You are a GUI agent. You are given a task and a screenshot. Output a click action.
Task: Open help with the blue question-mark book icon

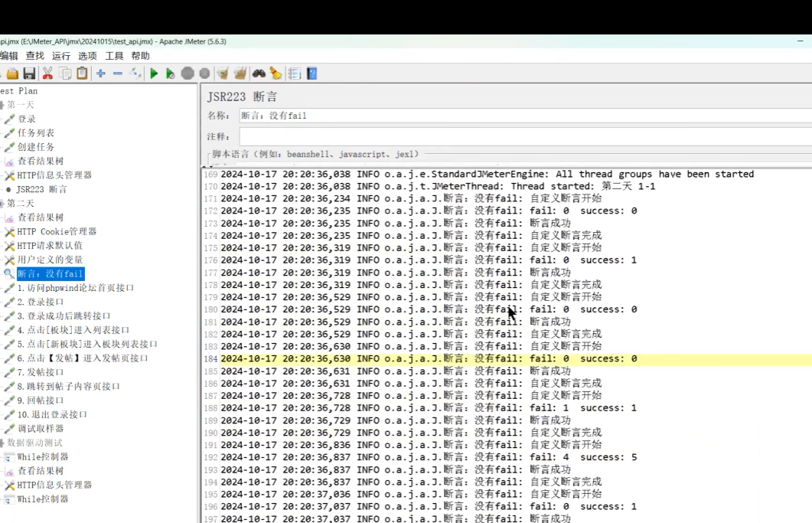pyautogui.click(x=311, y=74)
